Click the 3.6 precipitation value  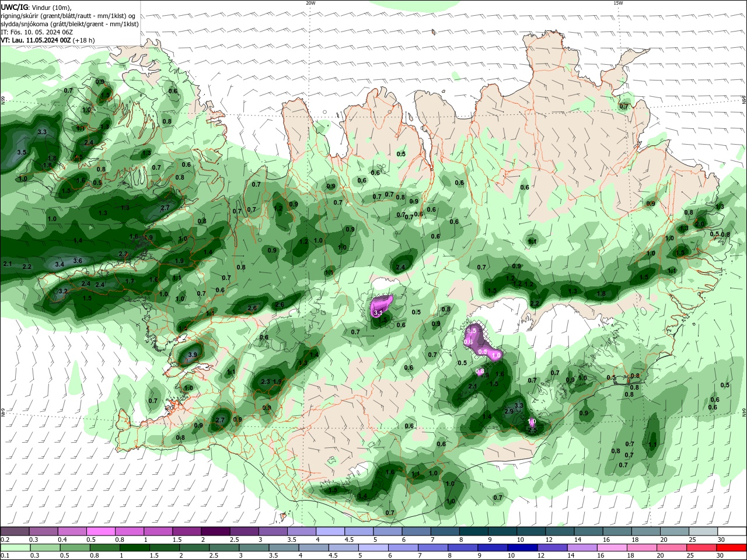coord(77,261)
